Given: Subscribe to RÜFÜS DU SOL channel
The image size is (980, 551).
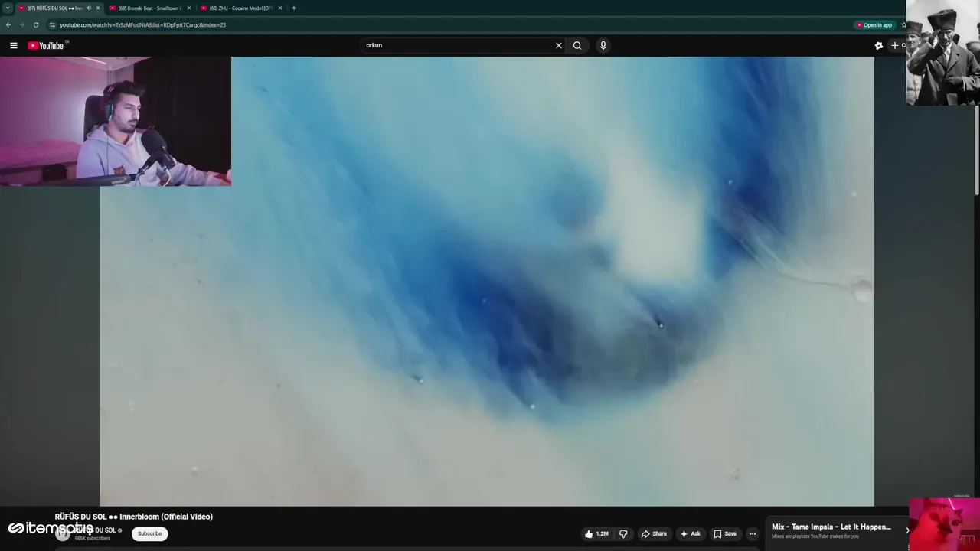Looking at the screenshot, I should pos(149,533).
